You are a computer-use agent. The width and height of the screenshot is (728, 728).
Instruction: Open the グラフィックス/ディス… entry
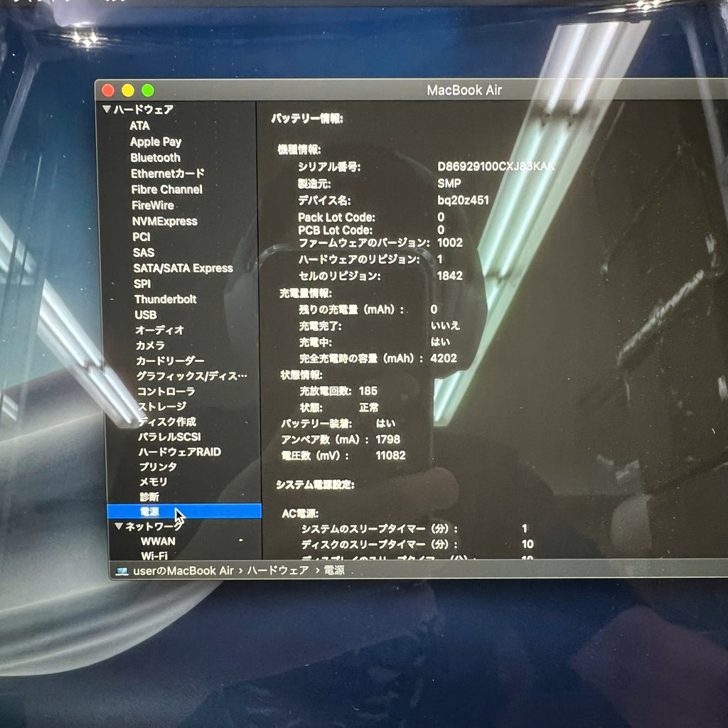click(x=192, y=376)
